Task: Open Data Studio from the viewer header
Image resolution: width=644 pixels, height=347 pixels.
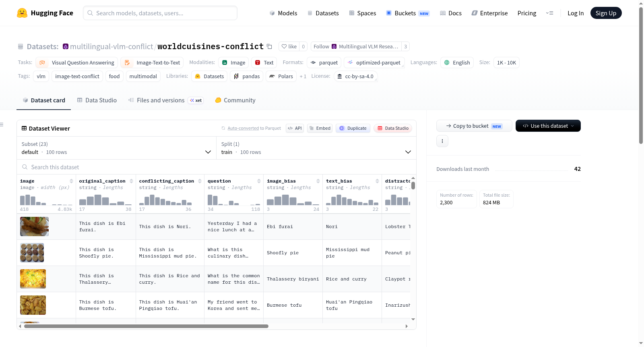Action: coord(393,128)
